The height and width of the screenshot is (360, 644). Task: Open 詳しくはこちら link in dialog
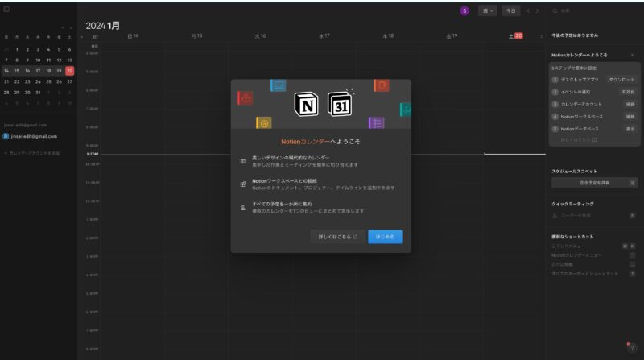click(337, 237)
